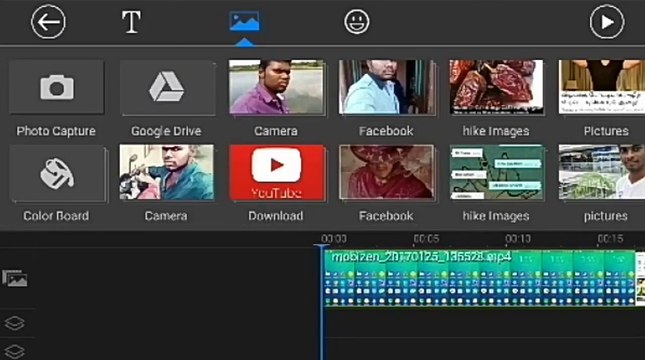The width and height of the screenshot is (645, 360).
Task: Jump to 00:10 on the timeline ruler
Action: [518, 239]
